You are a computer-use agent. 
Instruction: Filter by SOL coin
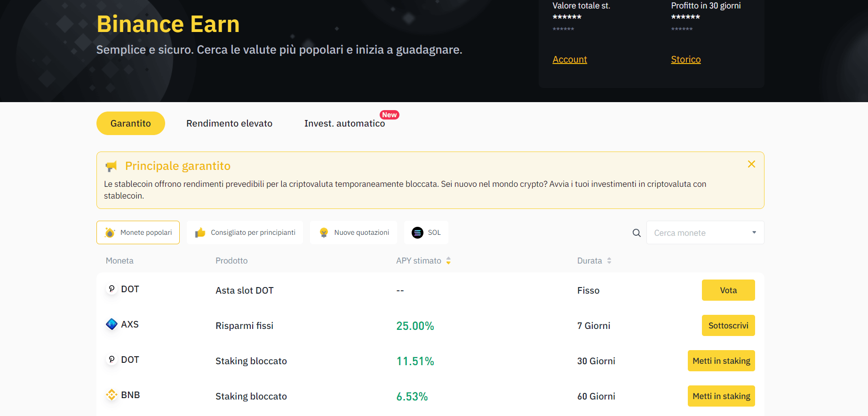[426, 232]
